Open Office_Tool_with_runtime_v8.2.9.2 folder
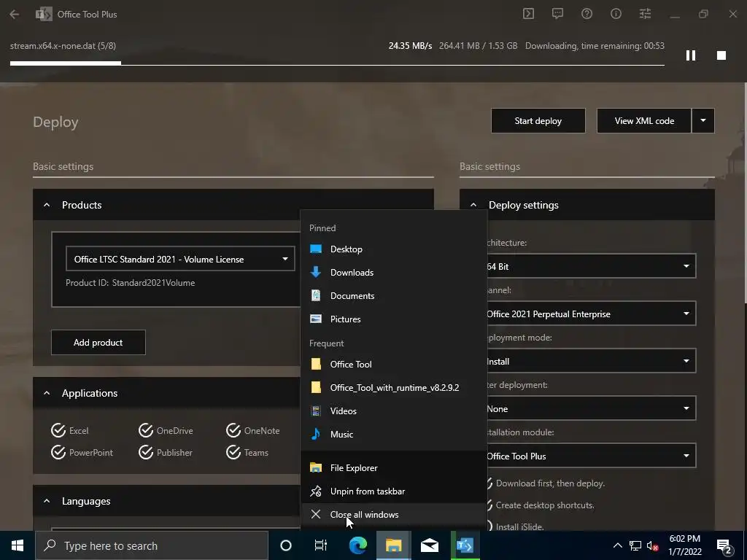747x560 pixels. pos(393,388)
